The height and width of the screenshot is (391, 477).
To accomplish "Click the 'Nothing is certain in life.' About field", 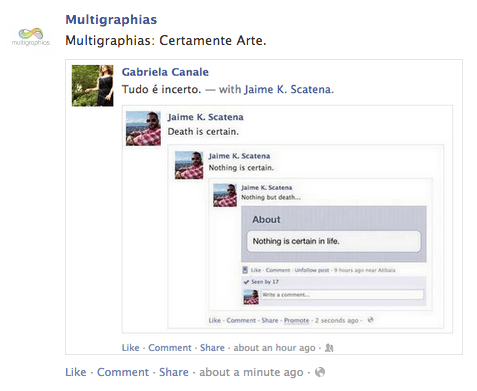I will [x=334, y=241].
